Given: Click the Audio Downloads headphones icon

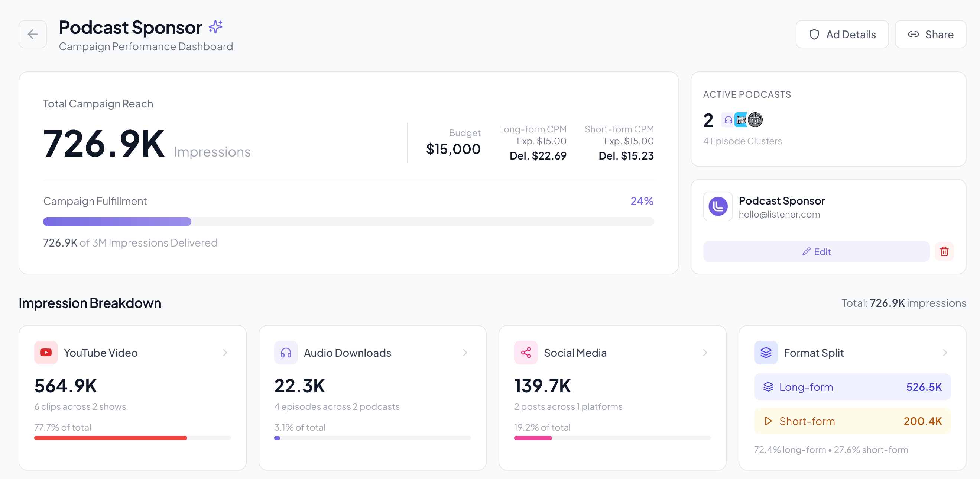Looking at the screenshot, I should pos(286,352).
